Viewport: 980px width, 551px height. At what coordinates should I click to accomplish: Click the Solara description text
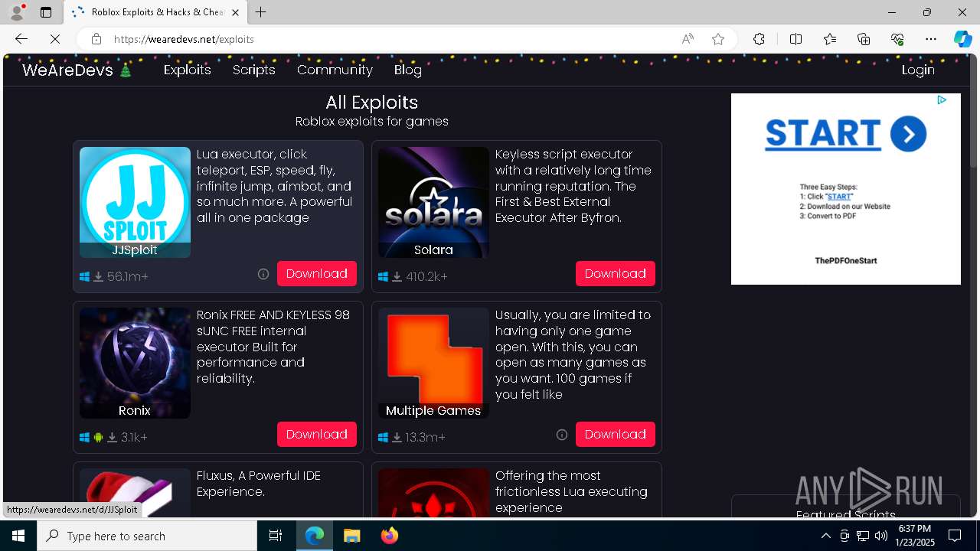coord(573,186)
